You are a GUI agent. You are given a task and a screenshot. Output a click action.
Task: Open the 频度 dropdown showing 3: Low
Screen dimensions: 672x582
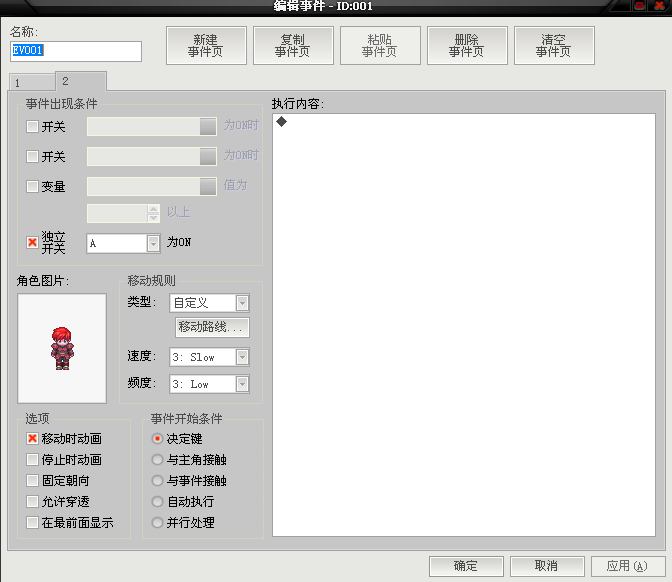tap(210, 384)
